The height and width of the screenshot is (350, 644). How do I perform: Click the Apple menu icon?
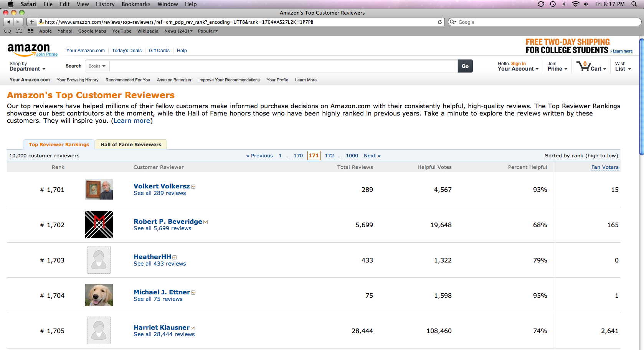click(x=10, y=4)
